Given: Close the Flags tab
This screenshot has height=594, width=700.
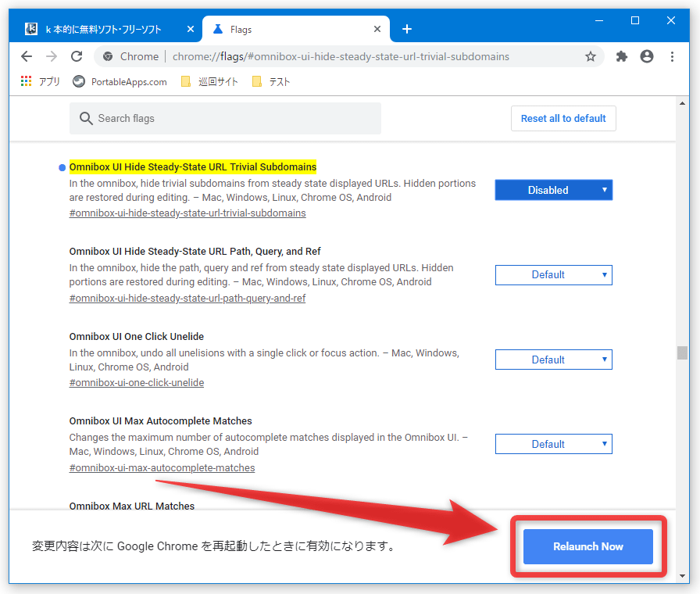Looking at the screenshot, I should click(377, 29).
